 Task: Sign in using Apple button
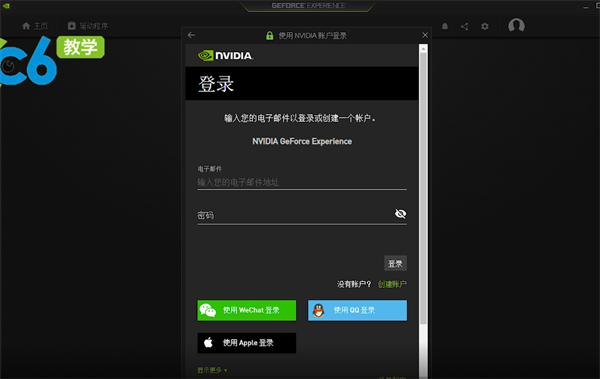click(246, 343)
